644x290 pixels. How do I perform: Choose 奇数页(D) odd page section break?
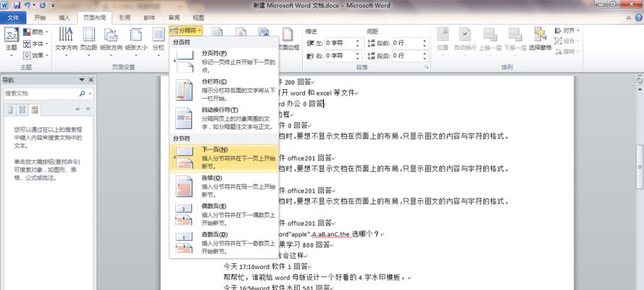[x=225, y=243]
